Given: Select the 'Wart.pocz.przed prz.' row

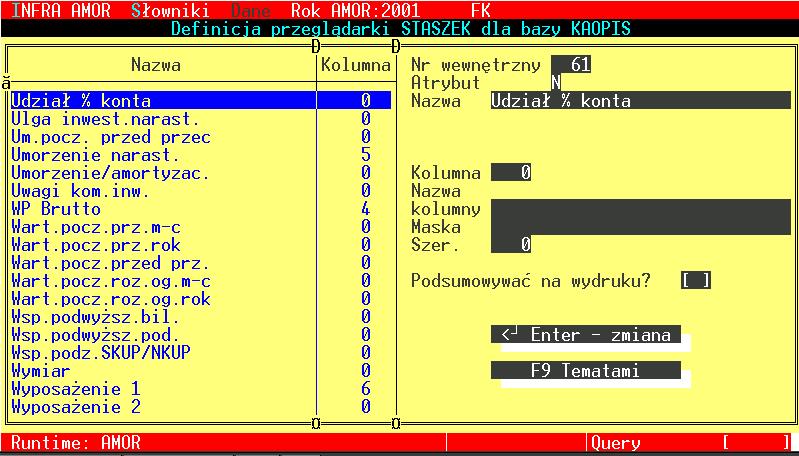Looking at the screenshot, I should coord(201,262).
